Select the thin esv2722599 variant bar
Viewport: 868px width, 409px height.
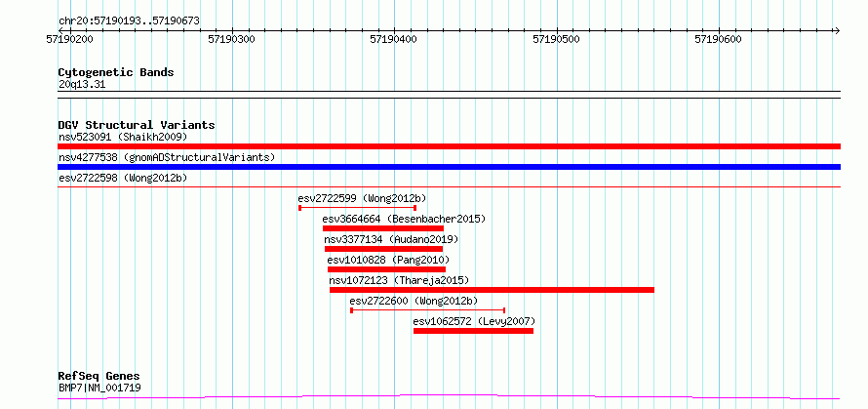(358, 208)
